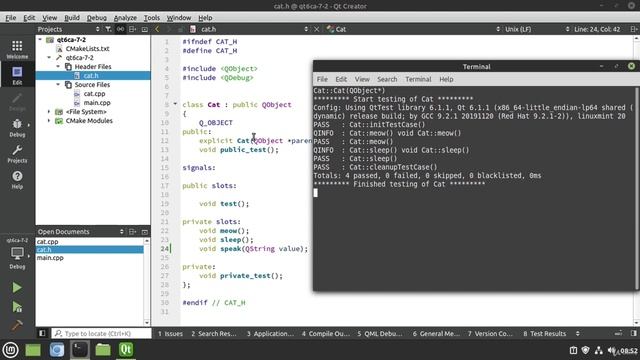The height and width of the screenshot is (360, 640).
Task: Open Search Results output pane
Action: [x=214, y=333]
